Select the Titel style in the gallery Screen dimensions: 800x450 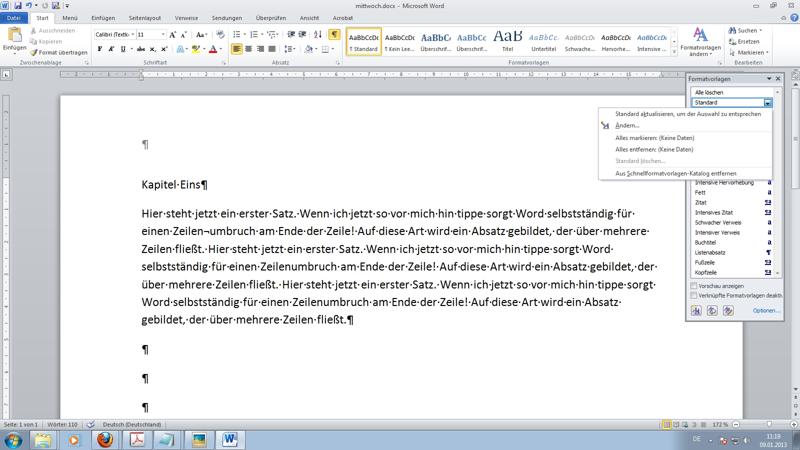[x=508, y=42]
